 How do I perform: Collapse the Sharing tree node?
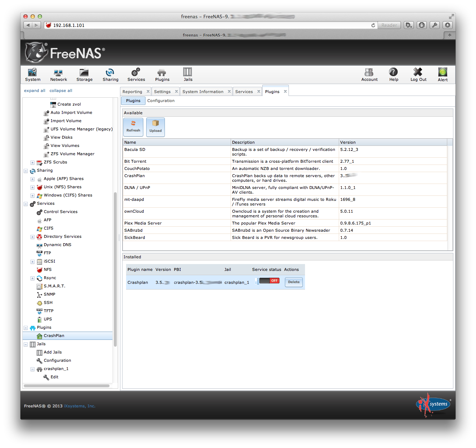point(26,171)
